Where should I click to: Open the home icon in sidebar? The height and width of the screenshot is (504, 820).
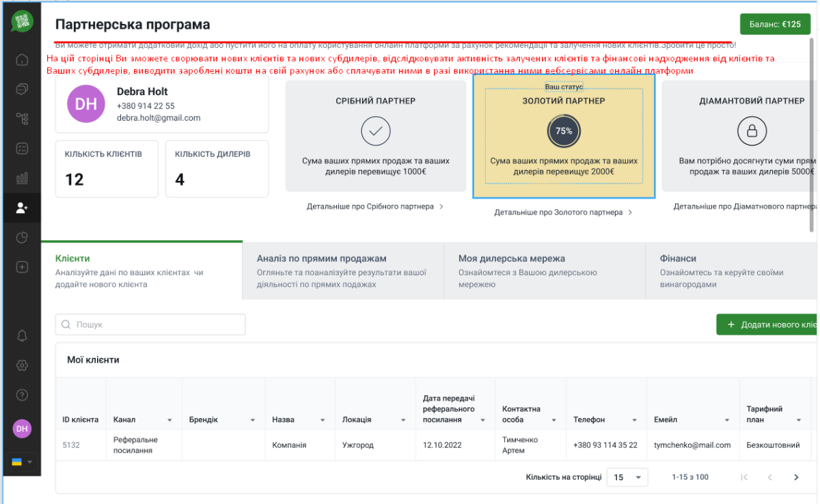click(x=22, y=59)
